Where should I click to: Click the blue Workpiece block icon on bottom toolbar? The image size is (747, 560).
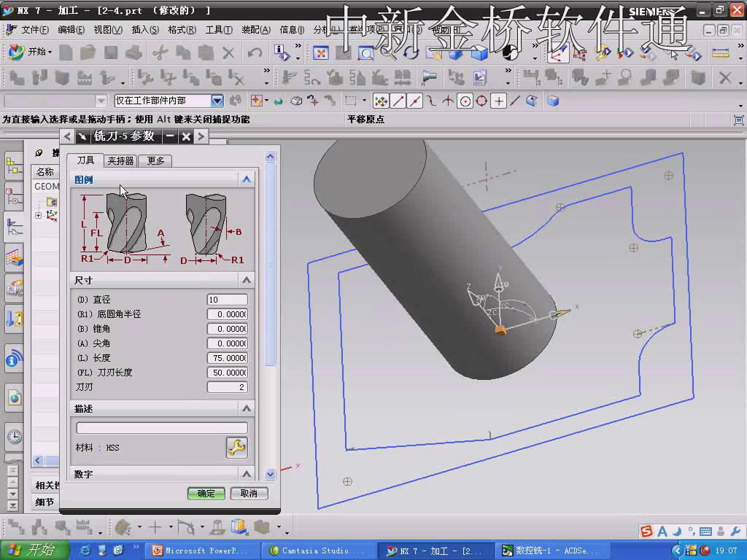(x=239, y=526)
